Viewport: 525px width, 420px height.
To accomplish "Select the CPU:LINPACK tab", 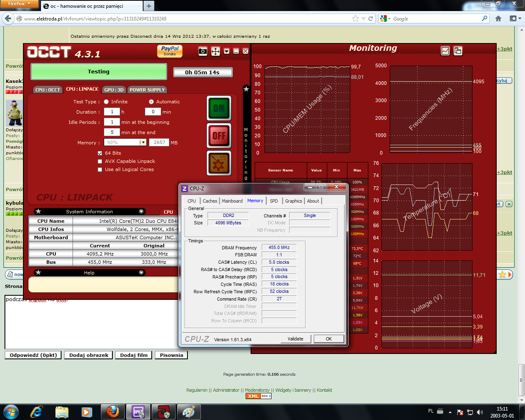I will 82,89.
